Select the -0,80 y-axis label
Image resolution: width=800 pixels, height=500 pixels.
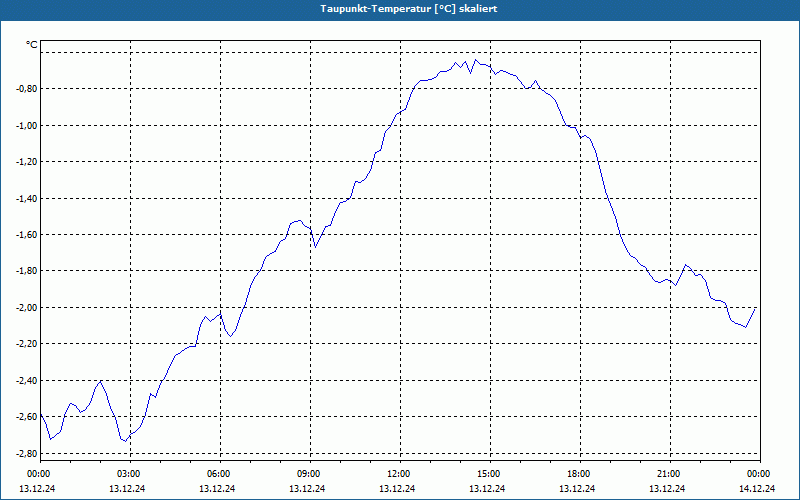(x=28, y=89)
